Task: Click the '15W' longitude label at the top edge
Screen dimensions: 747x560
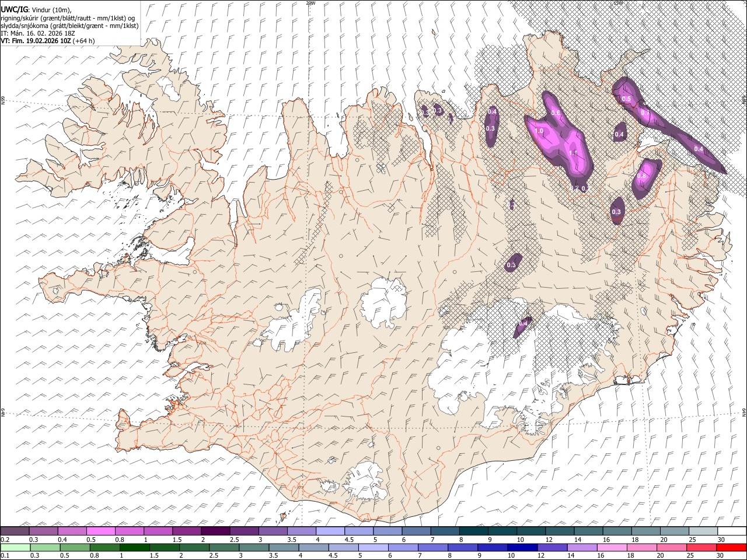Action: (618, 3)
